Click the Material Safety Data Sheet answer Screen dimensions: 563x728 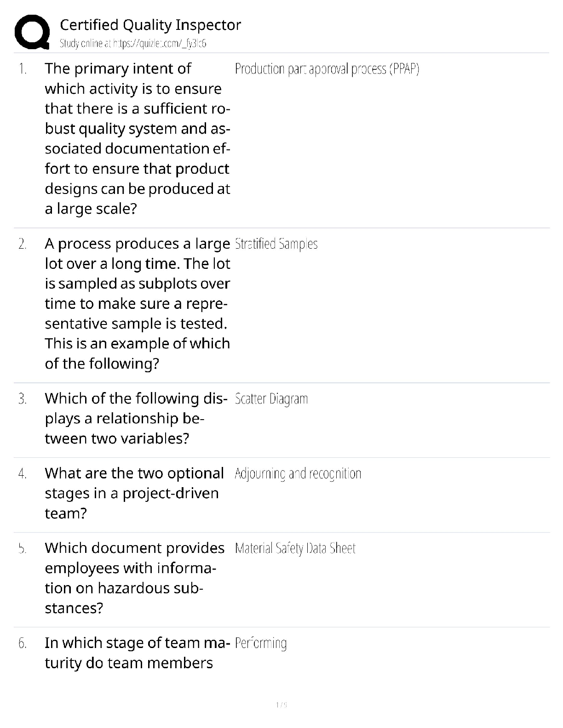(295, 549)
